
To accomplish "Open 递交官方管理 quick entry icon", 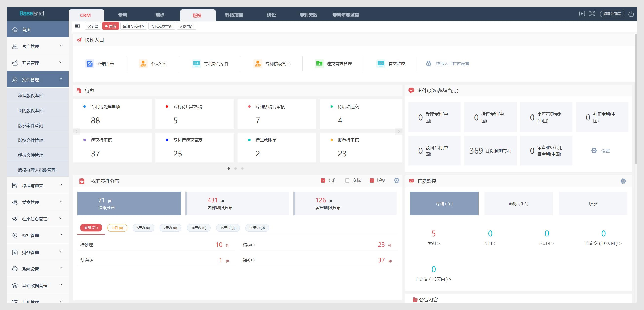I will (319, 64).
